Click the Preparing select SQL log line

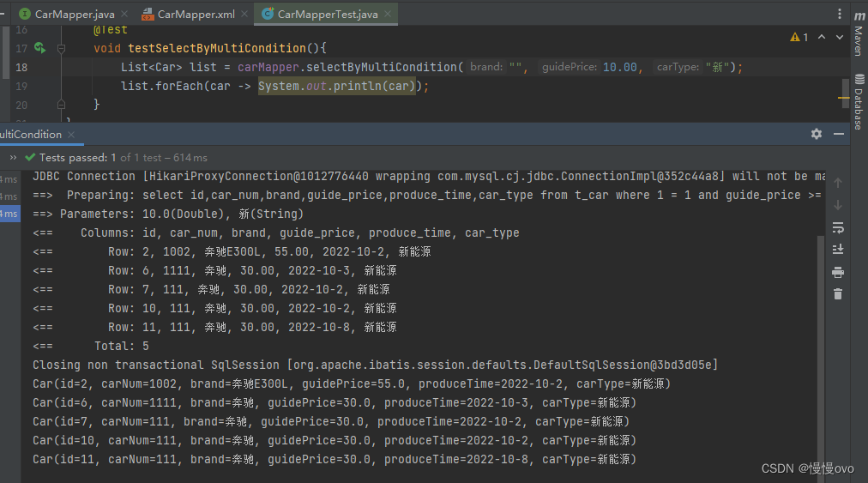pyautogui.click(x=427, y=195)
